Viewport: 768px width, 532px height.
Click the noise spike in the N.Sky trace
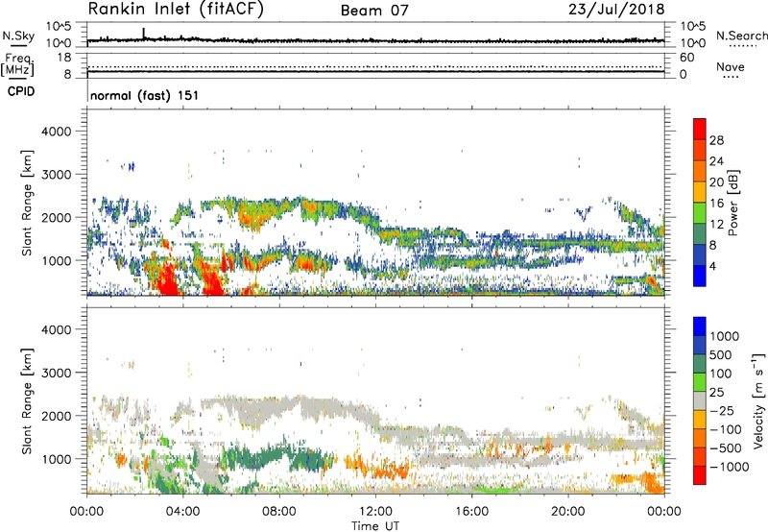tap(143, 33)
